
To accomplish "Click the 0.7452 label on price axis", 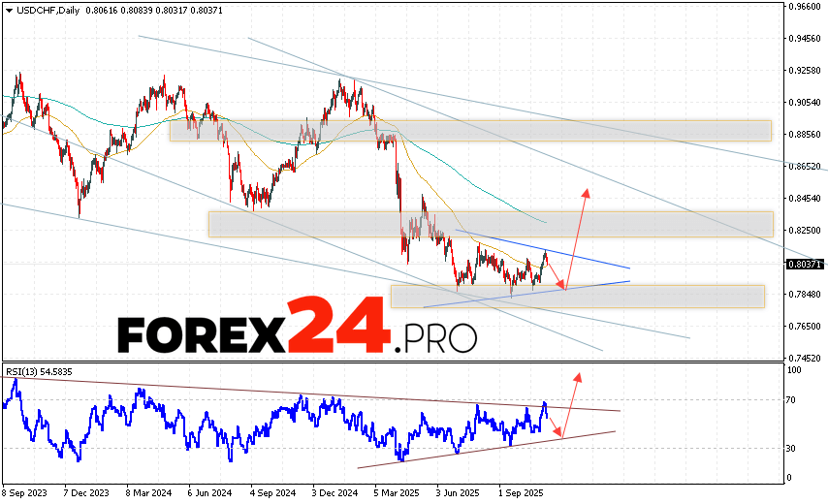I will [x=806, y=358].
